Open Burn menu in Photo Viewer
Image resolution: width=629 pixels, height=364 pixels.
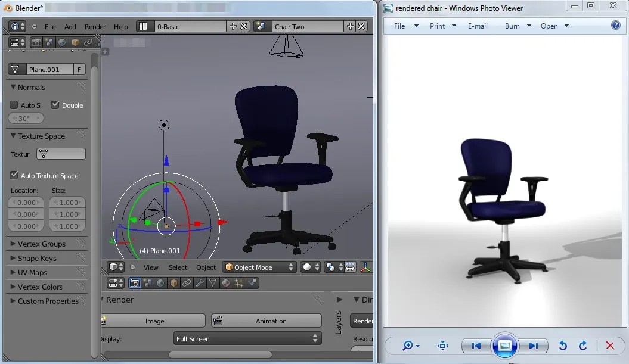518,26
